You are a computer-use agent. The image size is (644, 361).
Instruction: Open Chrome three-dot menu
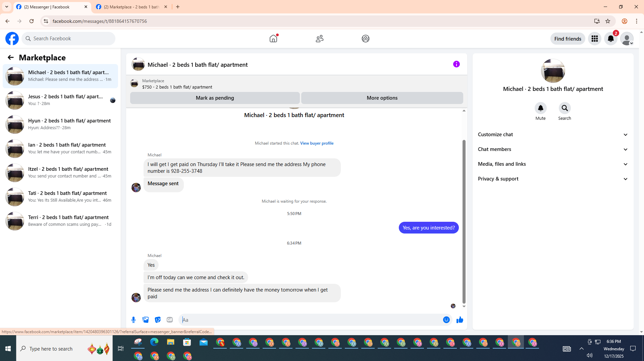tap(637, 21)
